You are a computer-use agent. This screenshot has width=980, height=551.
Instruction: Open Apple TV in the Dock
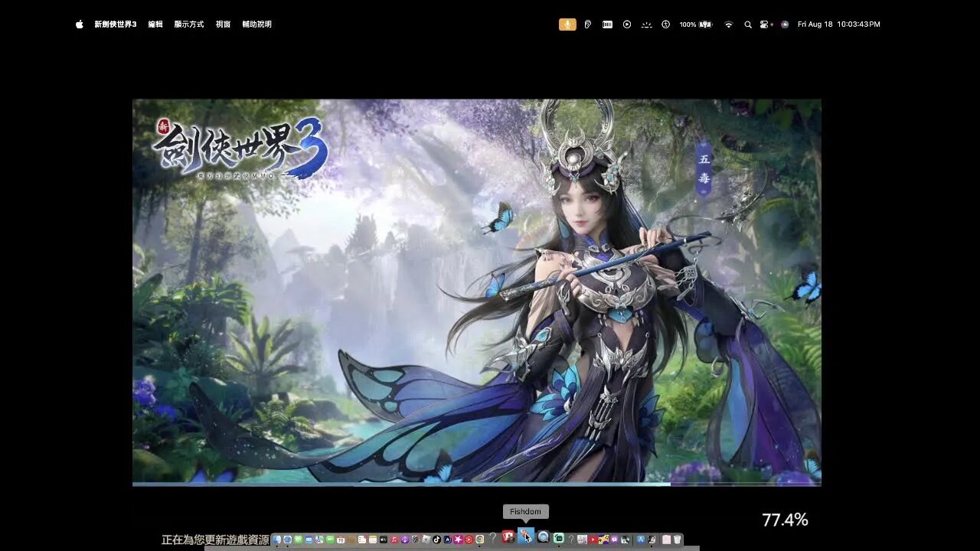click(x=384, y=540)
